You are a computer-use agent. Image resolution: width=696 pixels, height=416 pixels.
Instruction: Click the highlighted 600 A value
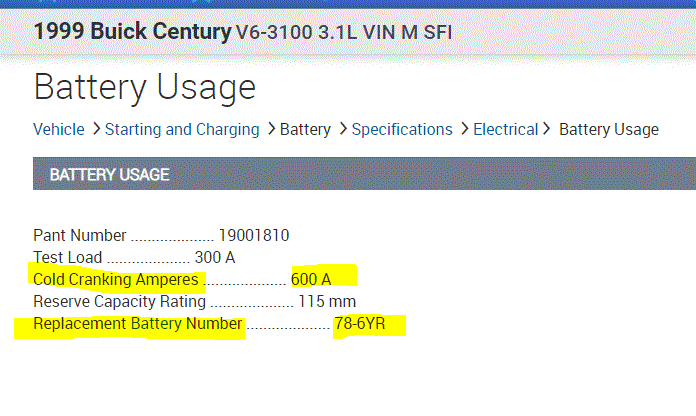(311, 279)
